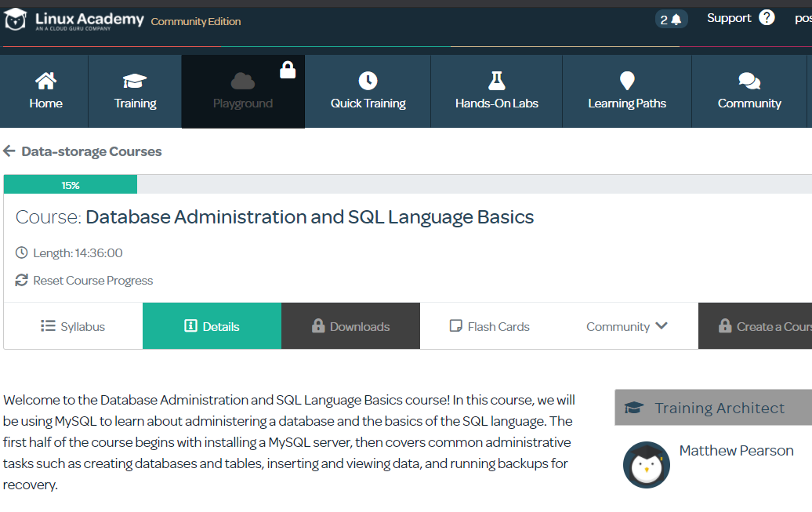812x512 pixels.
Task: Click the Flash Cards note icon
Action: 455,325
